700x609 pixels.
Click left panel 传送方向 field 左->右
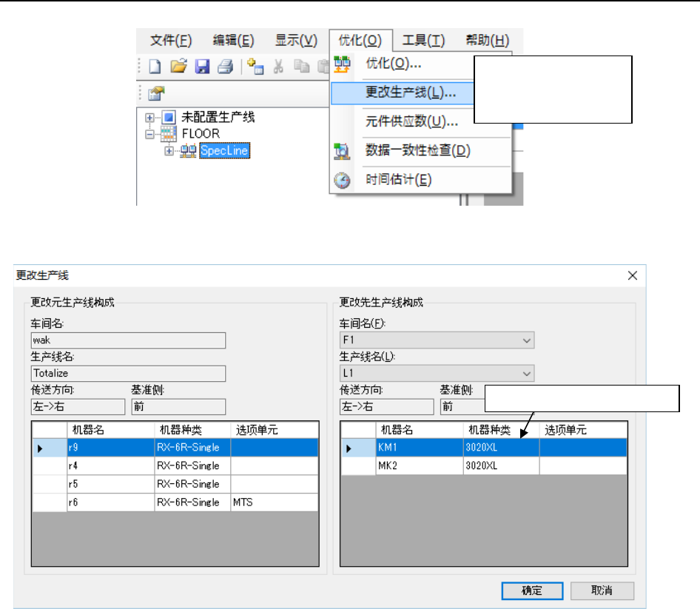click(78, 407)
